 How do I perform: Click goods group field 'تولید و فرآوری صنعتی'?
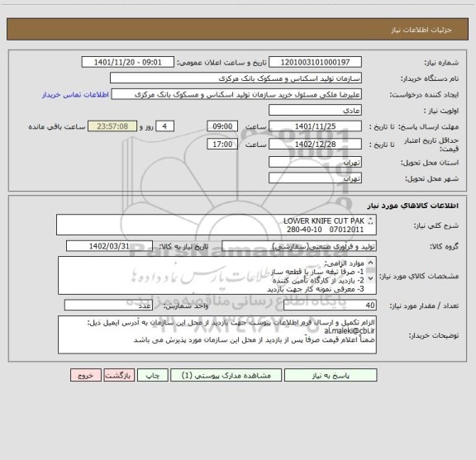pos(299,246)
